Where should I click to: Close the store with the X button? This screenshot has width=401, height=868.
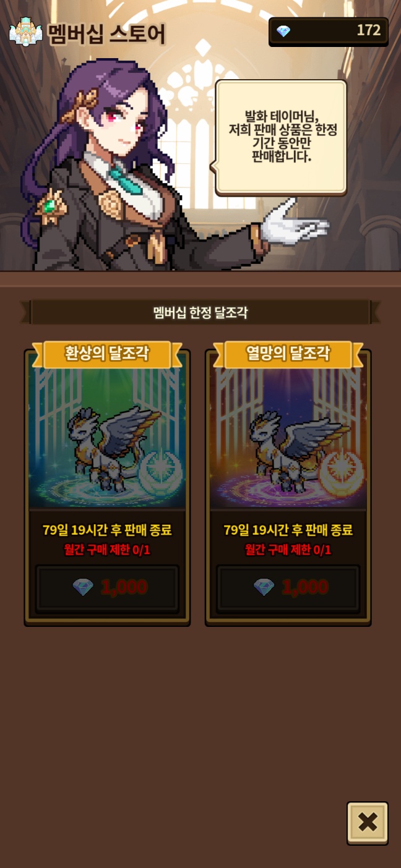[x=368, y=823]
